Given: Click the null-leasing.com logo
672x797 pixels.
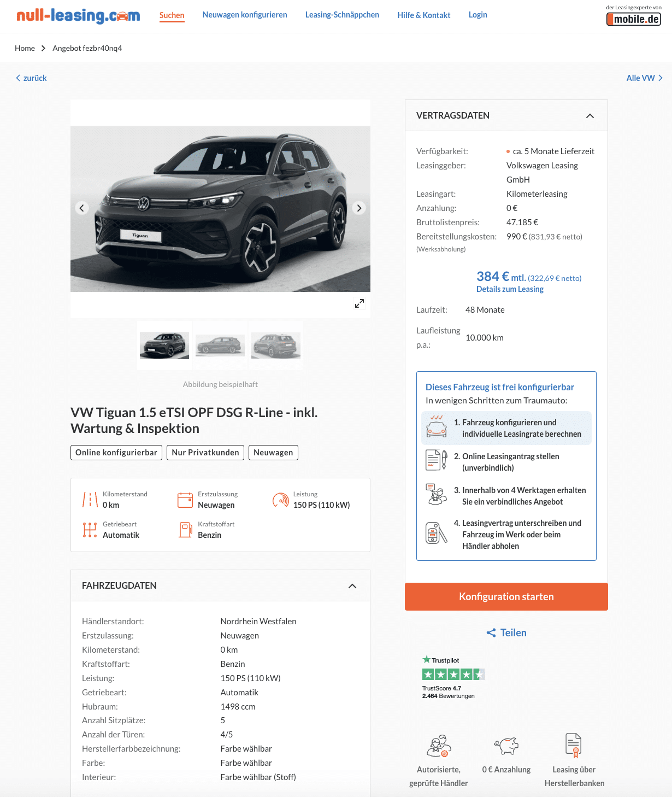Looking at the screenshot, I should (x=78, y=16).
